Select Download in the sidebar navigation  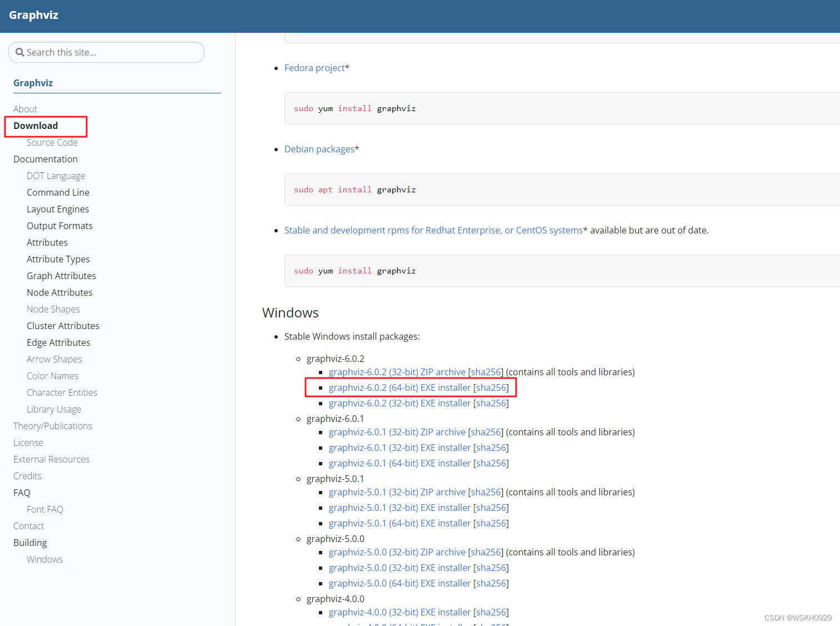[x=36, y=126]
